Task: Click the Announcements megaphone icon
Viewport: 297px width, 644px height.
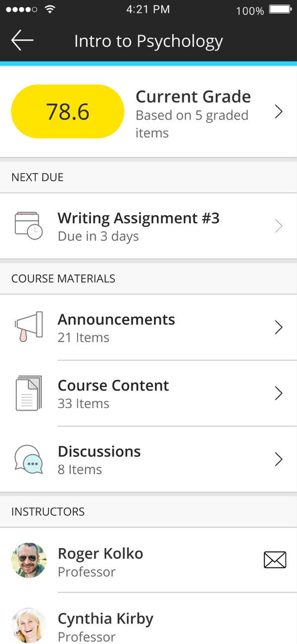Action: point(29,327)
